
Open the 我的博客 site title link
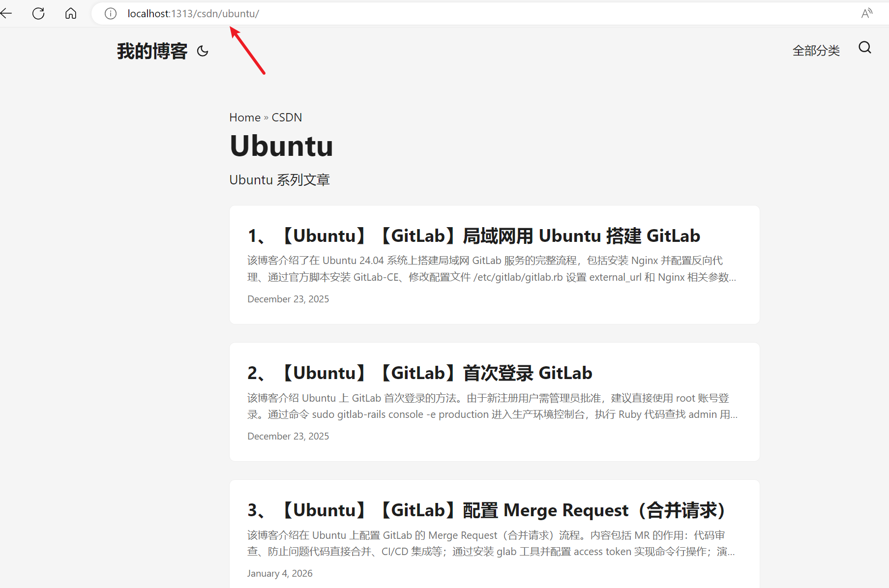click(152, 51)
